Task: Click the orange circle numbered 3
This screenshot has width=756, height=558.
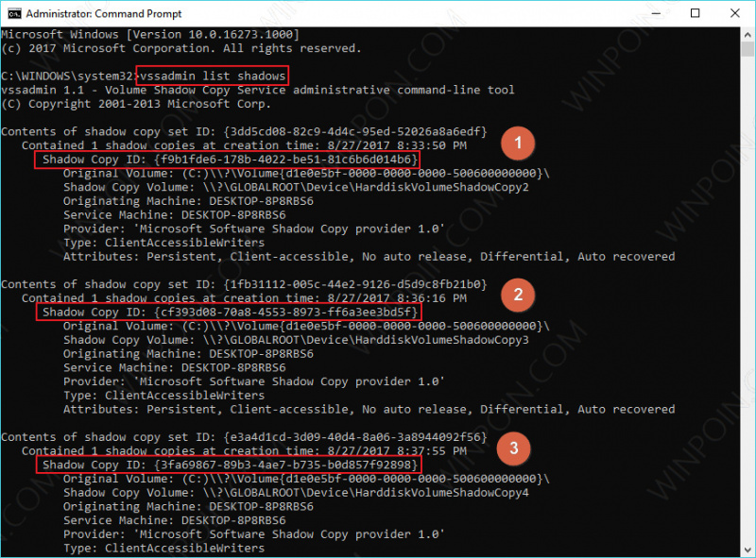Action: (513, 448)
